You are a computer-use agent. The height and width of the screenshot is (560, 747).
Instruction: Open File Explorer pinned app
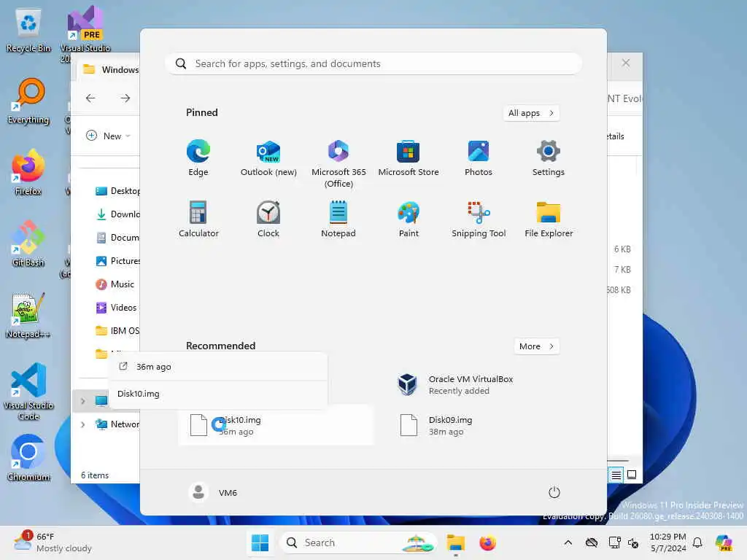549,219
